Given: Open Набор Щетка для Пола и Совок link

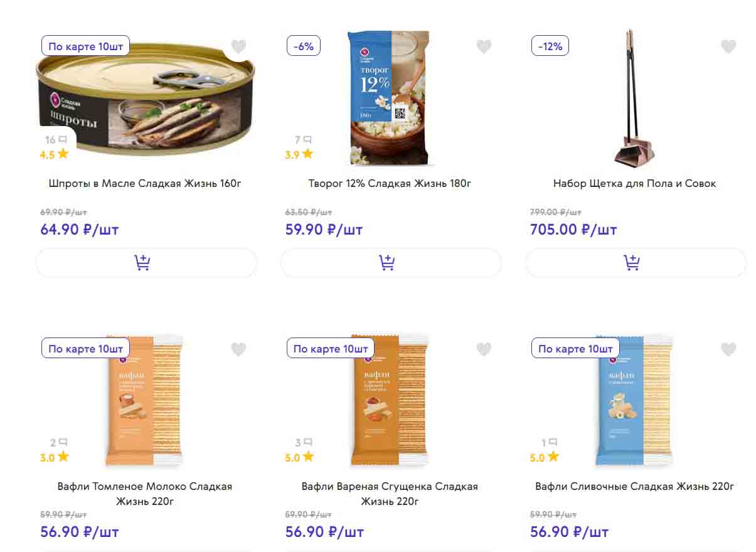Looking at the screenshot, I should (634, 184).
